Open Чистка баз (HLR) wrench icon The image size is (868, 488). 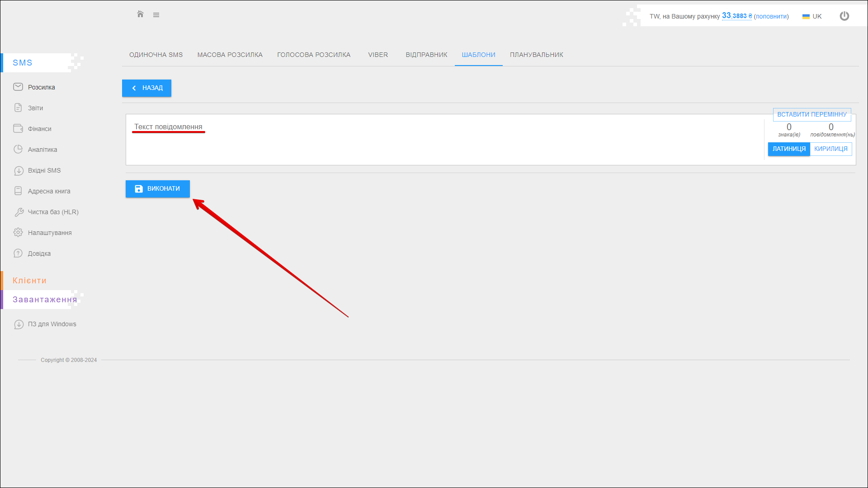point(19,212)
